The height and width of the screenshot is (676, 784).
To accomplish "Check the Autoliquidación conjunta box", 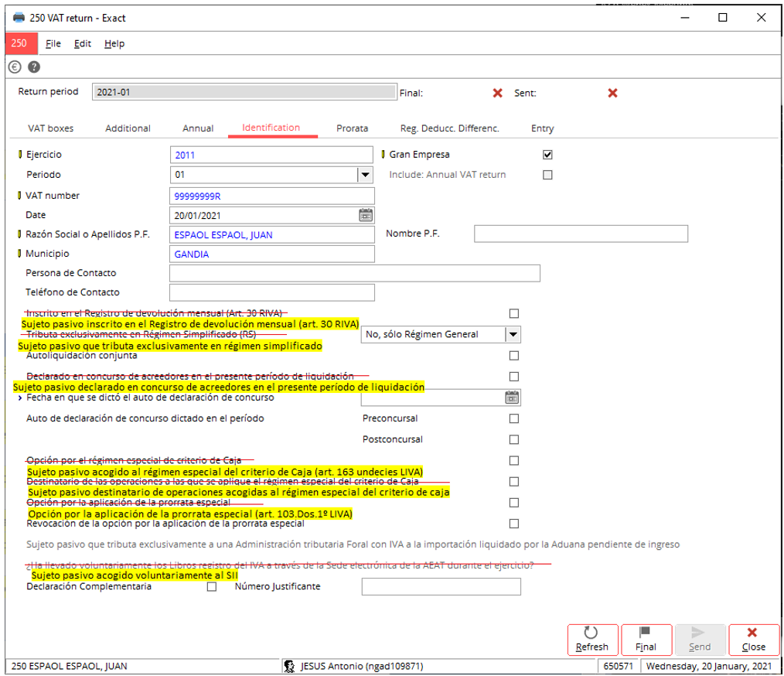I will pyautogui.click(x=514, y=356).
